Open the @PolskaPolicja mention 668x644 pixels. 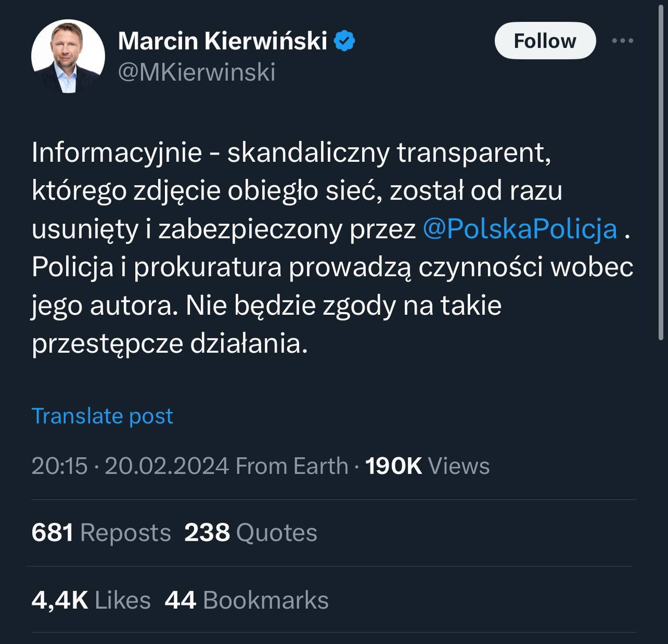[520, 229]
